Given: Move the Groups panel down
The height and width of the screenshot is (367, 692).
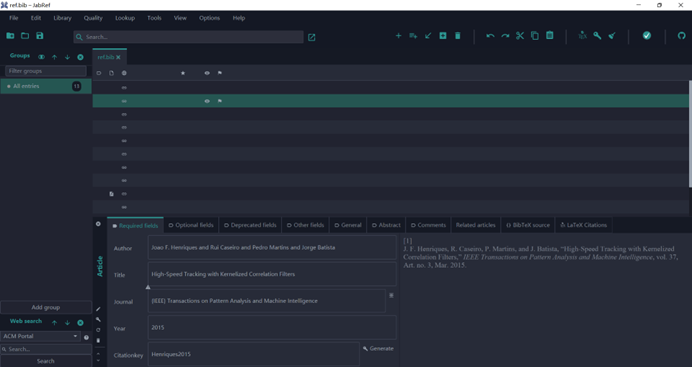Looking at the screenshot, I should 67,57.
